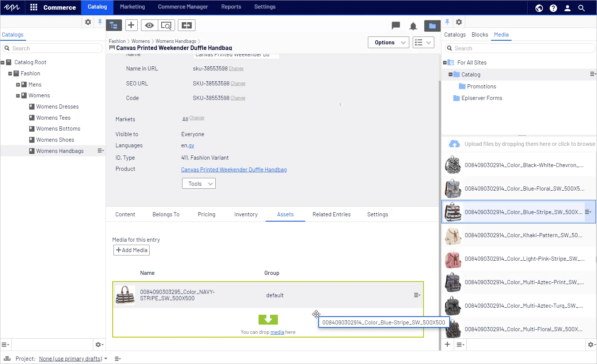Open the global apps grid menu

pos(34,7)
